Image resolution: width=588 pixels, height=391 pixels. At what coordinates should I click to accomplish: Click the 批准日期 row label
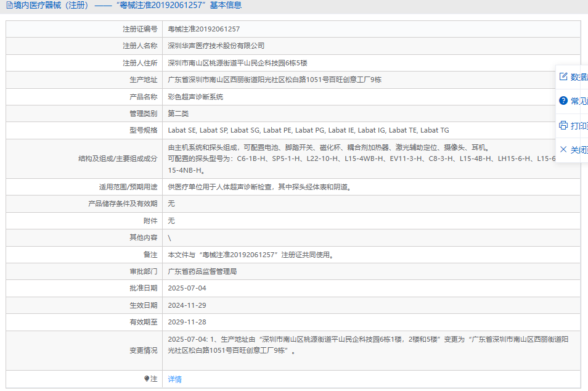144,288
